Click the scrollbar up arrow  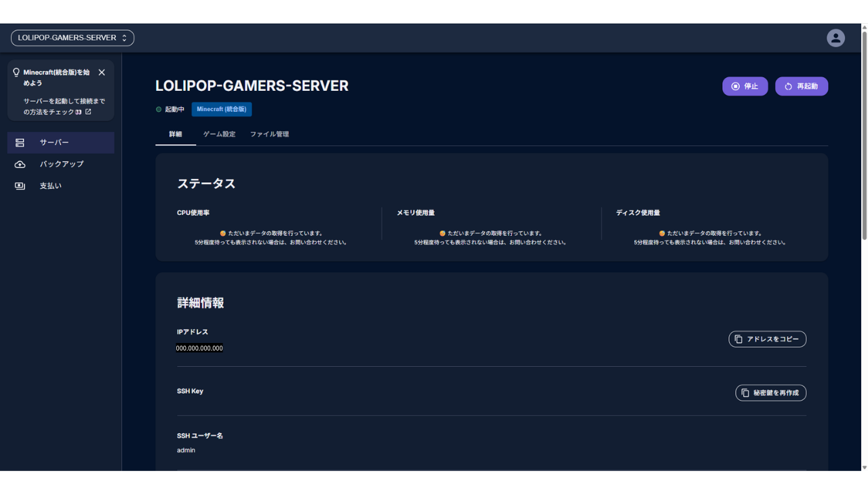(865, 28)
